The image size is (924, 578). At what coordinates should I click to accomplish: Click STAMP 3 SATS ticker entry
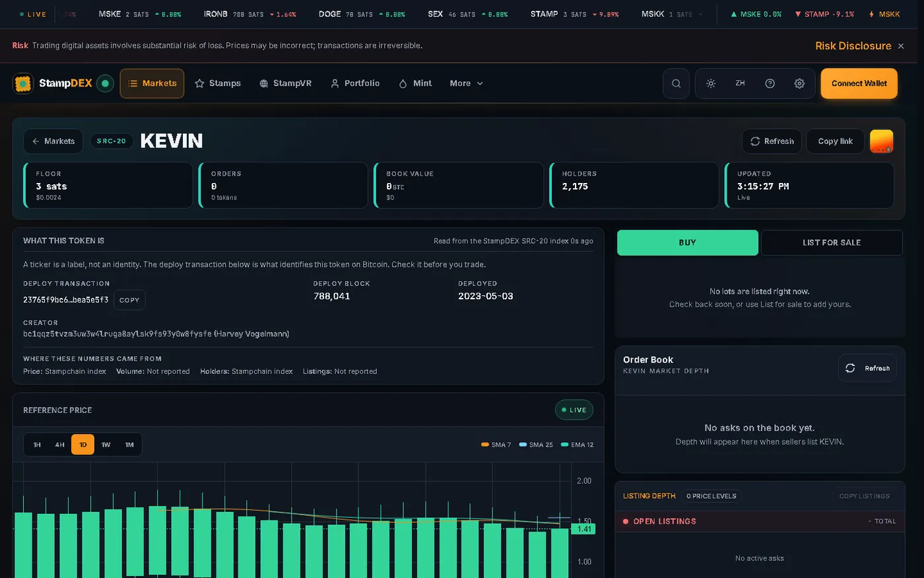(574, 14)
